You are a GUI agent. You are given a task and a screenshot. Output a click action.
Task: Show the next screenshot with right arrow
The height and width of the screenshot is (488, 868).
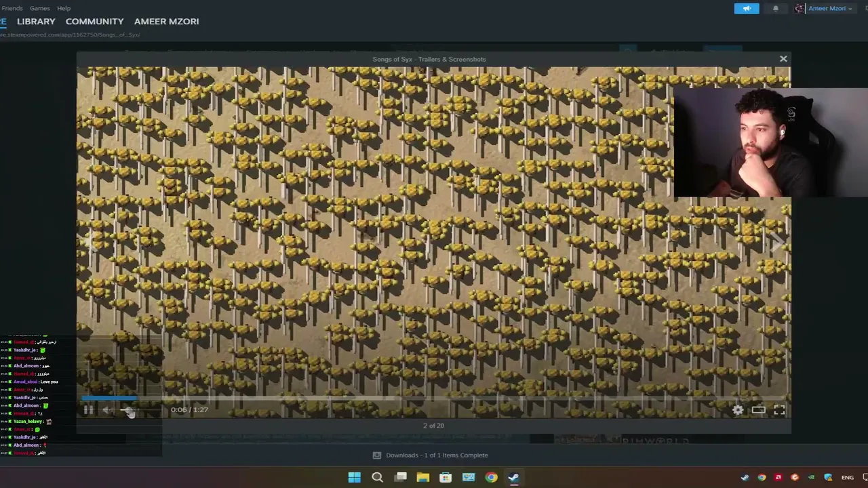777,243
